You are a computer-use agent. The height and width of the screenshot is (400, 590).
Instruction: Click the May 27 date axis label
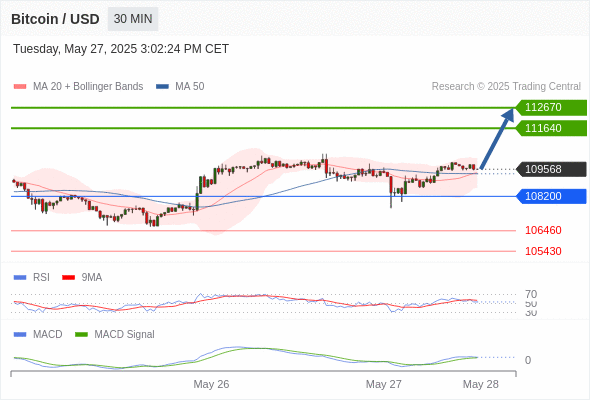pos(383,384)
